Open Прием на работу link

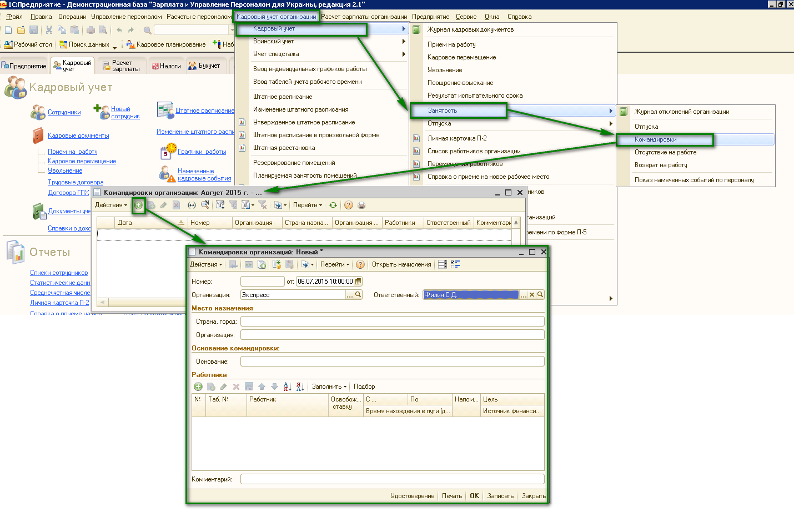tap(72, 152)
